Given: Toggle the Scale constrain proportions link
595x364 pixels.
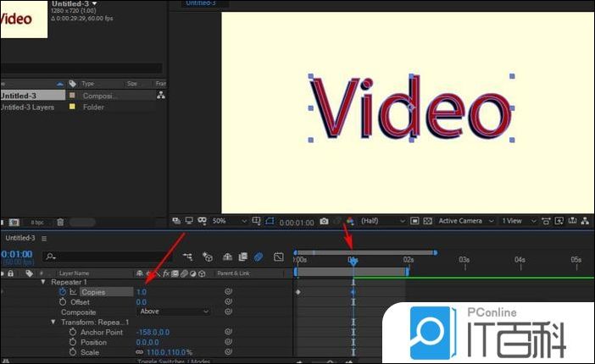Looking at the screenshot, I should 139,352.
